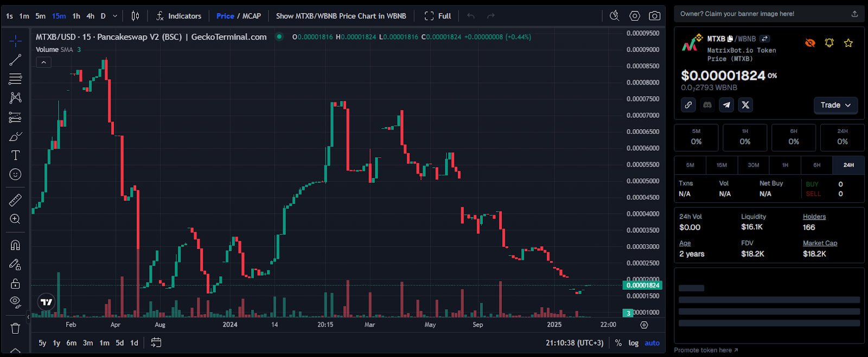The image size is (868, 357).
Task: Set a price alert bell icon
Action: point(829,43)
